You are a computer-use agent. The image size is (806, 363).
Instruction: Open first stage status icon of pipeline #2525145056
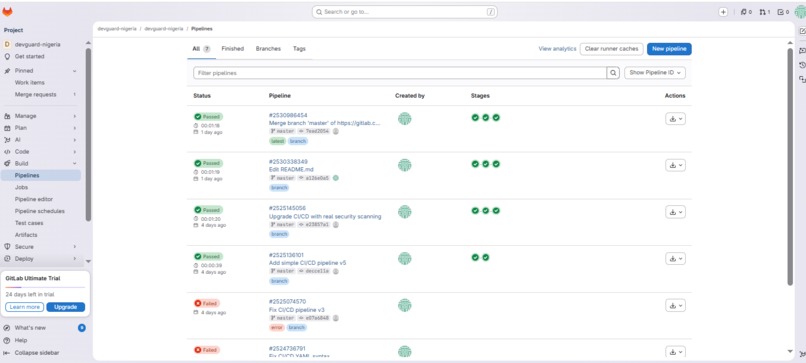(x=475, y=210)
